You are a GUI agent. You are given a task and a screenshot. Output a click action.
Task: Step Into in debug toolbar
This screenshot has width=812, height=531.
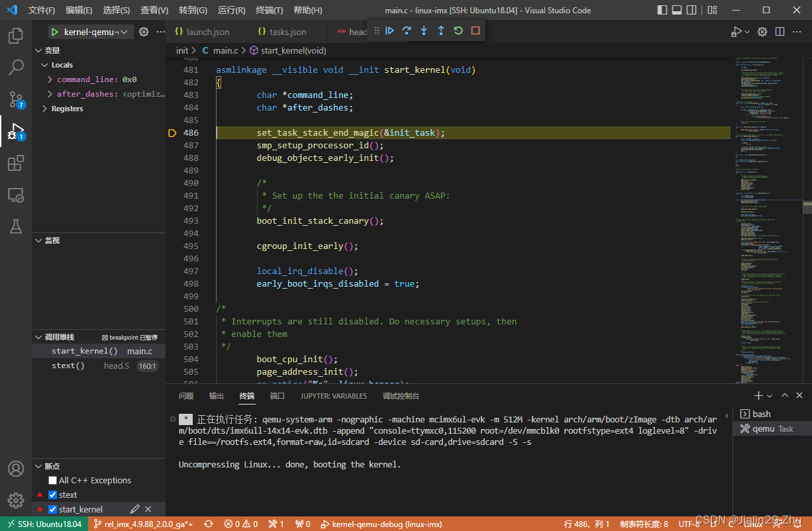pyautogui.click(x=424, y=30)
